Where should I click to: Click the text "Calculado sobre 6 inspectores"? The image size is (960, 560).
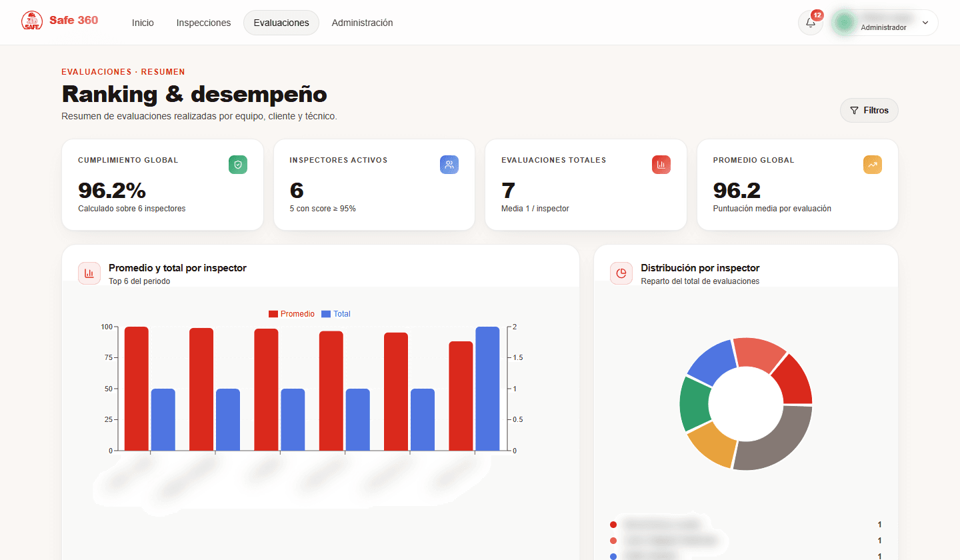pos(132,209)
